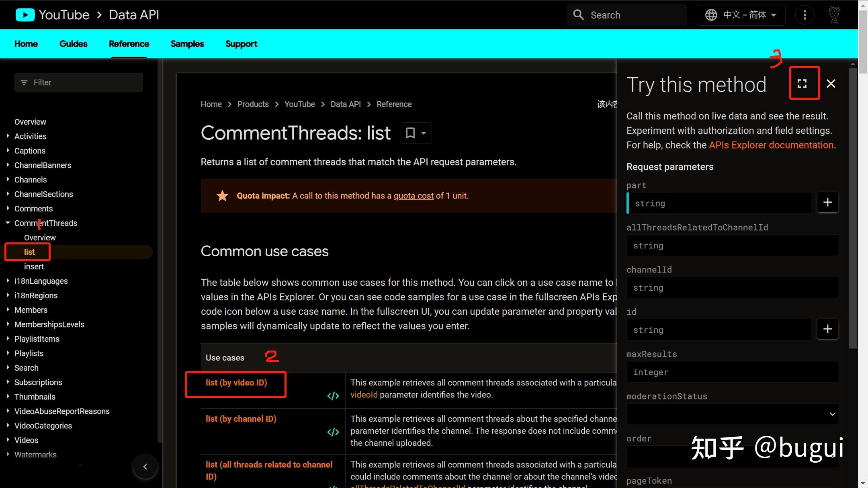Open code sample icon for list by channel ID
The width and height of the screenshot is (868, 488).
pos(333,432)
